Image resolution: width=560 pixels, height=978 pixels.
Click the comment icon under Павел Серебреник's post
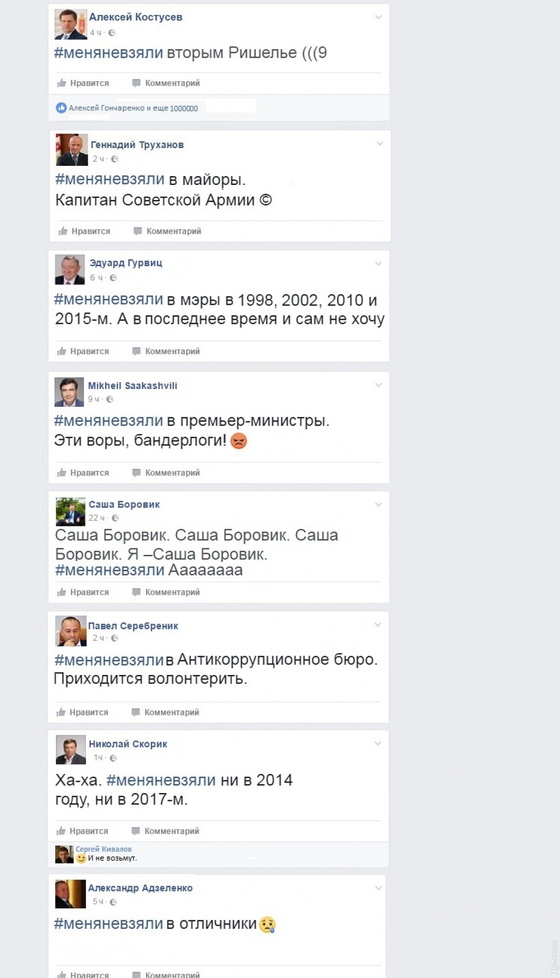click(136, 712)
